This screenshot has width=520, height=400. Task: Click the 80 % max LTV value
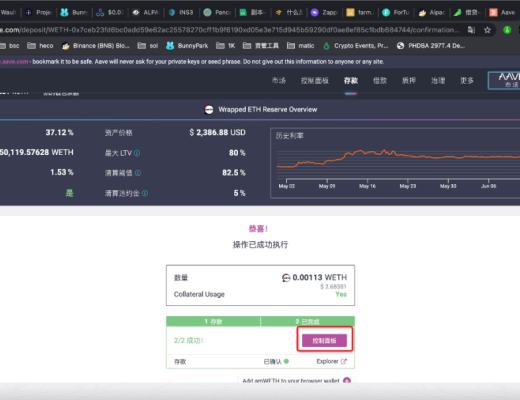(x=237, y=153)
